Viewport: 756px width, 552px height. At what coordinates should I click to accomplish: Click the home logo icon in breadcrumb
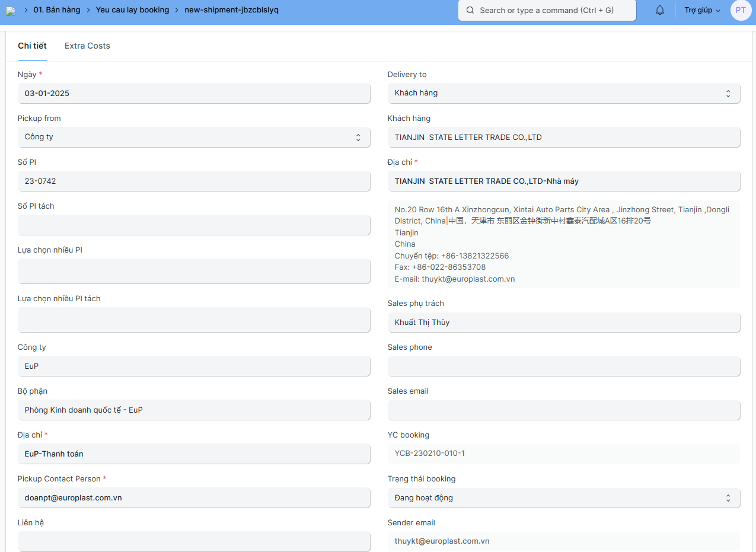click(x=11, y=11)
